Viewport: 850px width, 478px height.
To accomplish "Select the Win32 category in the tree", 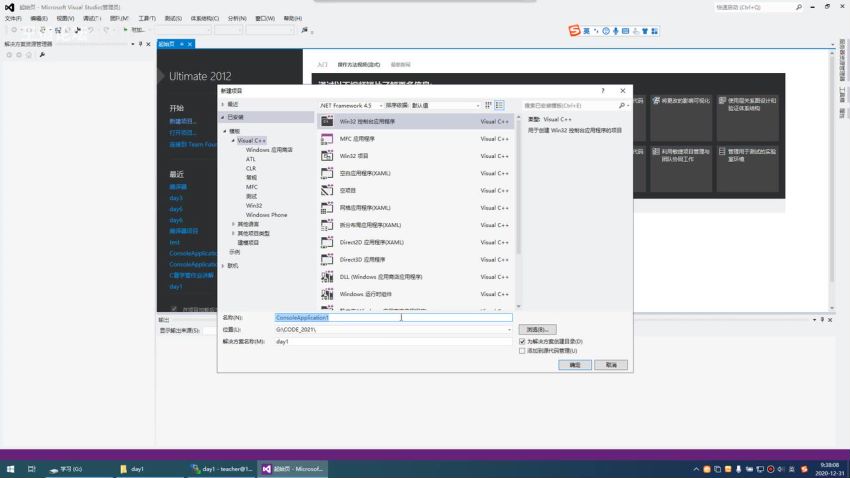I will [254, 206].
